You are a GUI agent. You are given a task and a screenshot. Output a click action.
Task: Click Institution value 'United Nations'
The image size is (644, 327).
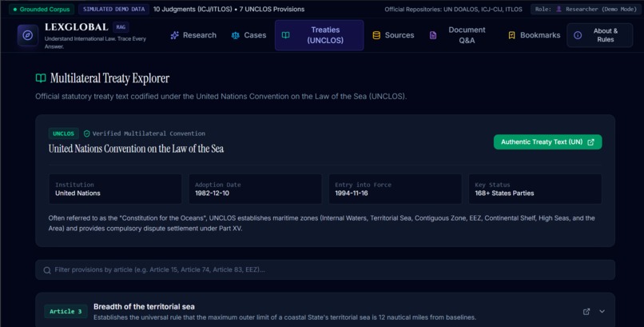(x=78, y=193)
